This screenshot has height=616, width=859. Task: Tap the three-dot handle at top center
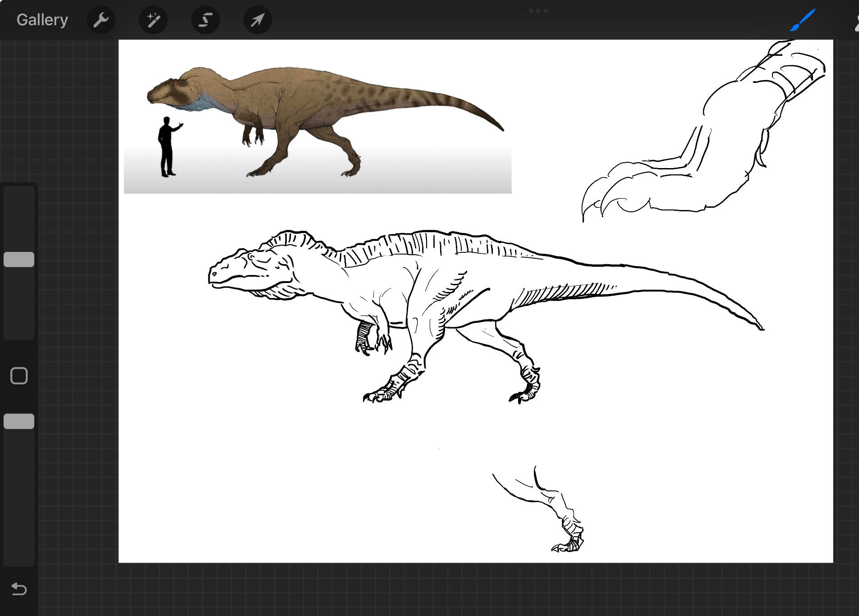coord(538,11)
